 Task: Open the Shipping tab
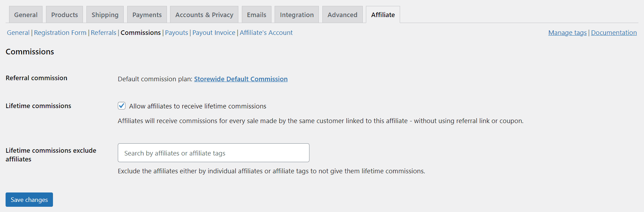click(105, 15)
